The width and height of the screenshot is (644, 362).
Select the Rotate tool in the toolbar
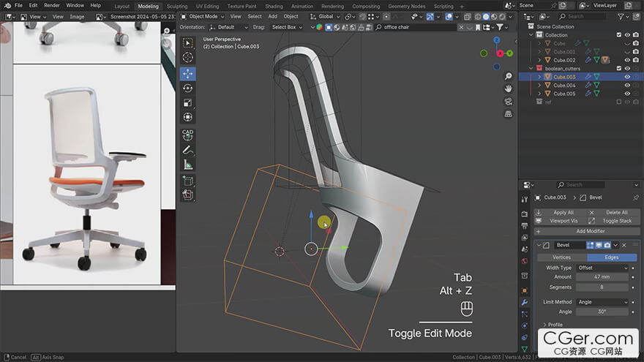[x=187, y=88]
